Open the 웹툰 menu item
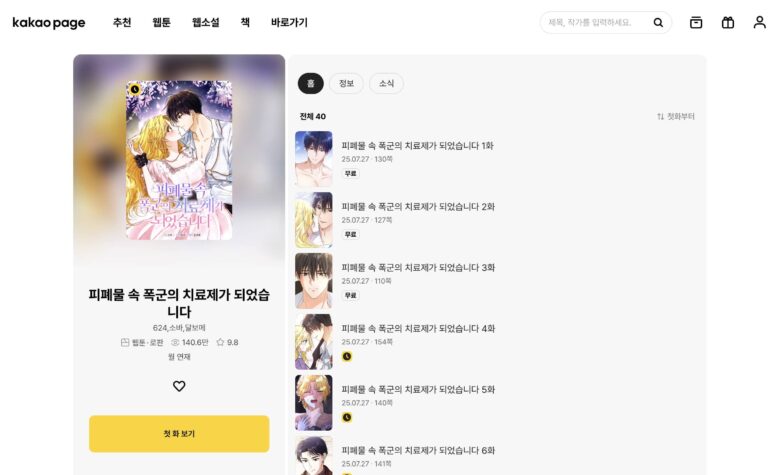 coord(161,22)
